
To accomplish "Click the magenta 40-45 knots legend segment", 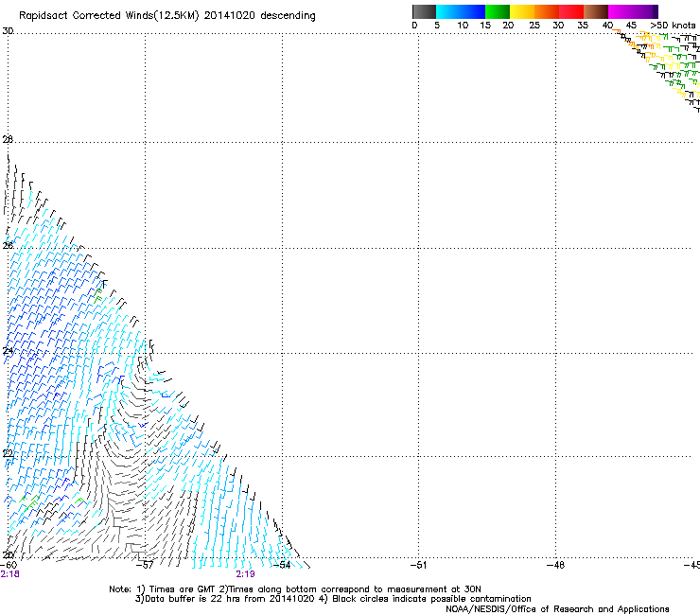I will click(621, 11).
